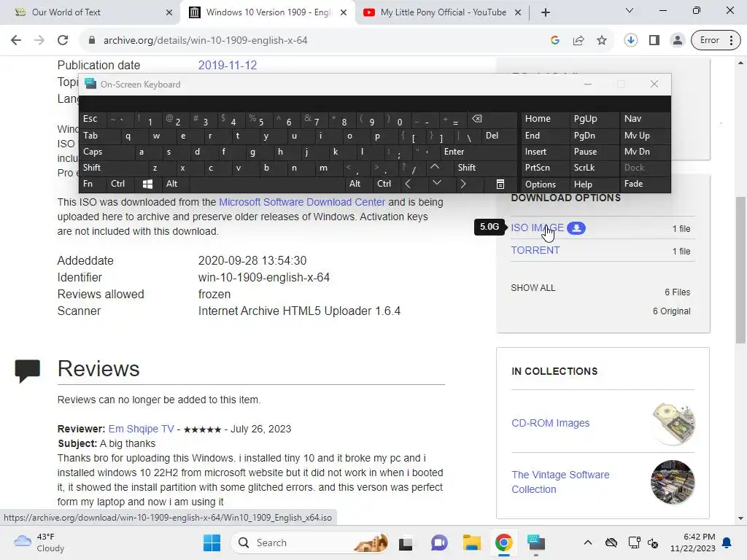Open On-Screen Keyboard taskbar icon

click(536, 542)
